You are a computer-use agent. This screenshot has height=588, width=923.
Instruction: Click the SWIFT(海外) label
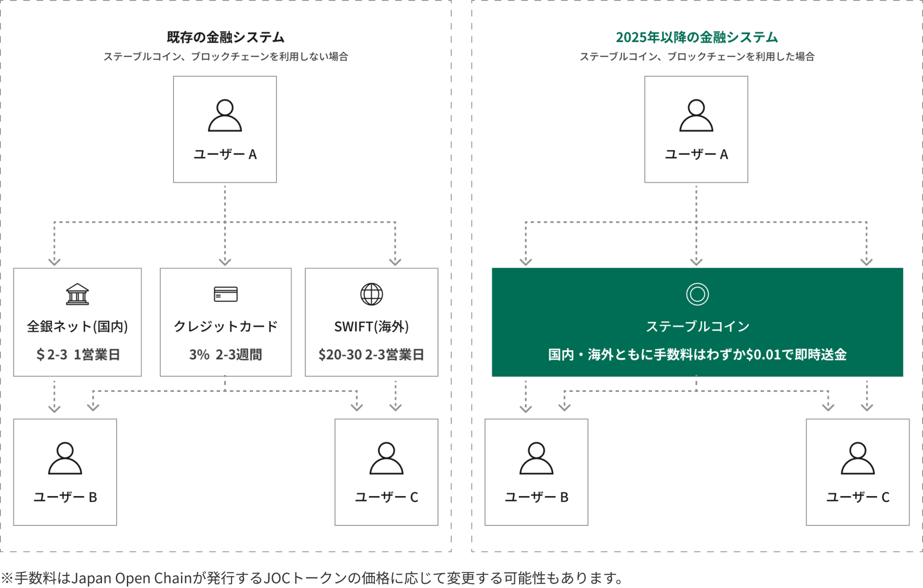(x=372, y=327)
